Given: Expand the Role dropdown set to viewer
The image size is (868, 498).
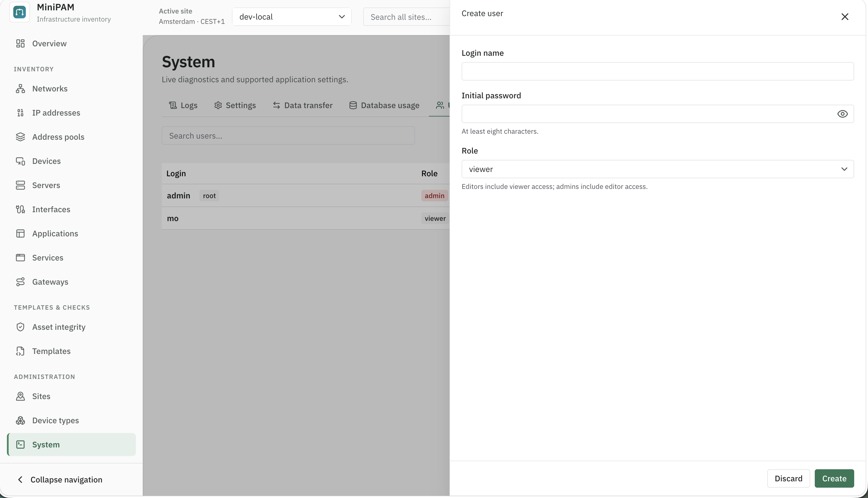Looking at the screenshot, I should 658,169.
